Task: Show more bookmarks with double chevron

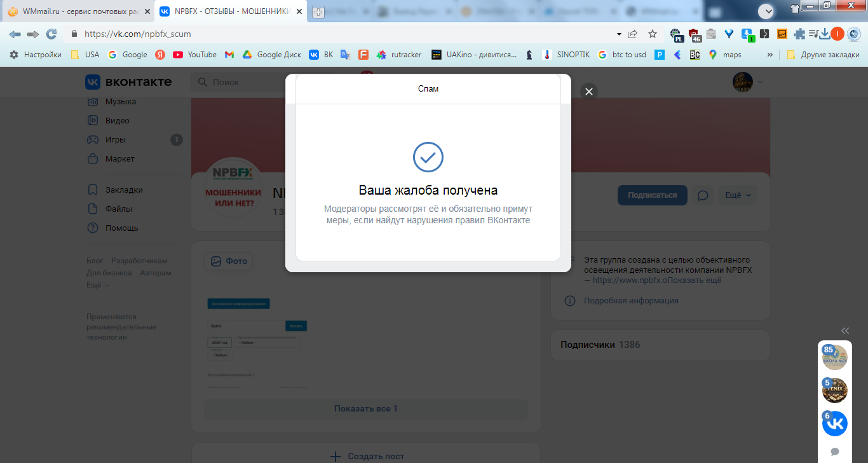Action: coord(770,55)
